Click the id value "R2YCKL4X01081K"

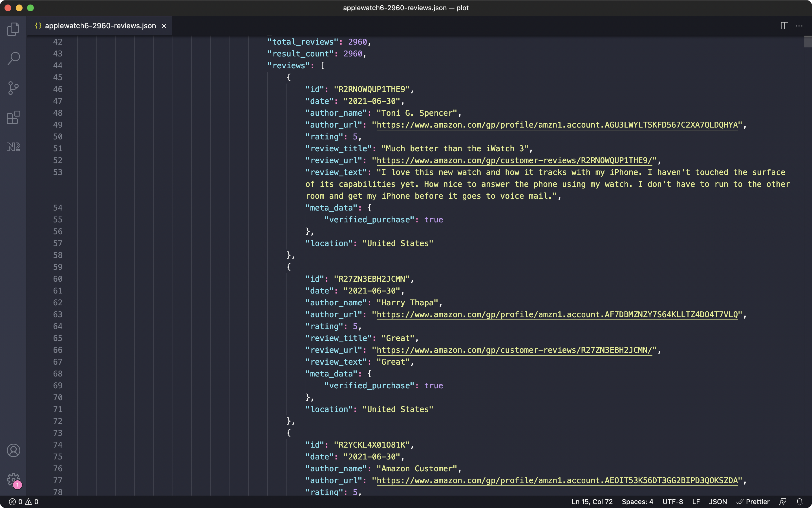coord(372,445)
